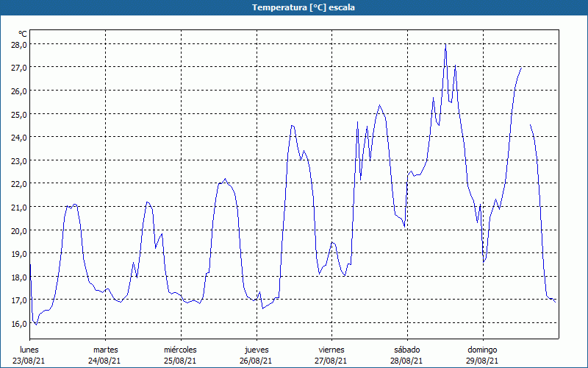Select the 27,0 axis label
The height and width of the screenshot is (368, 588).
(x=20, y=68)
